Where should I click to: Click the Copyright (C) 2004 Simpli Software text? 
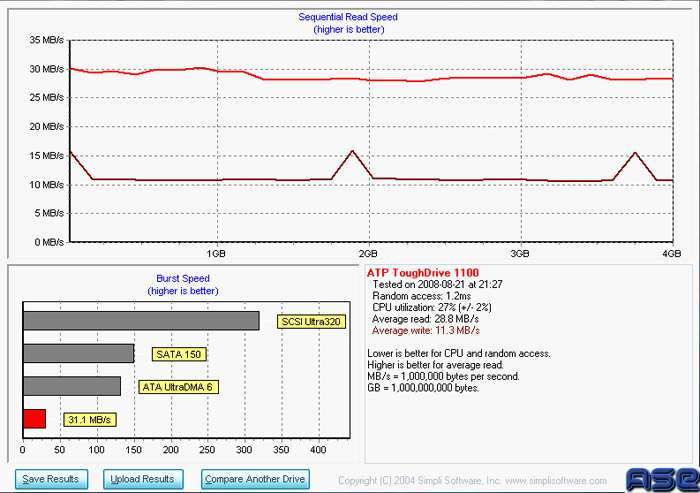[420, 481]
